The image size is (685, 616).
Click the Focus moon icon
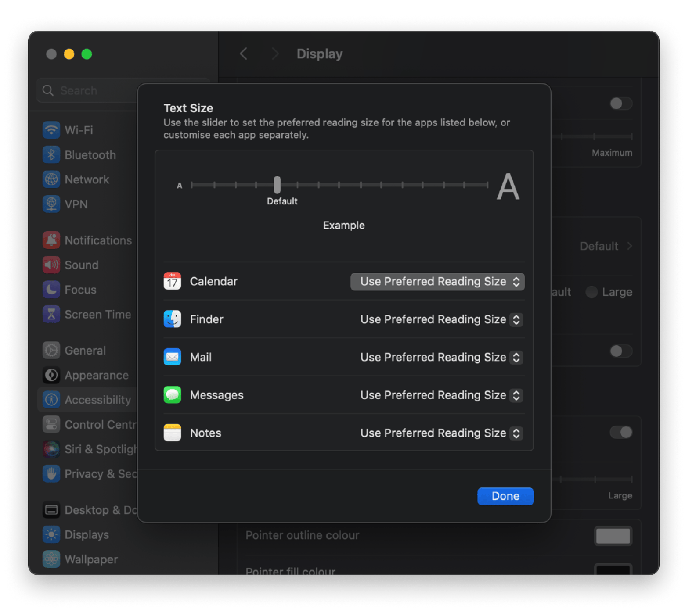point(51,290)
